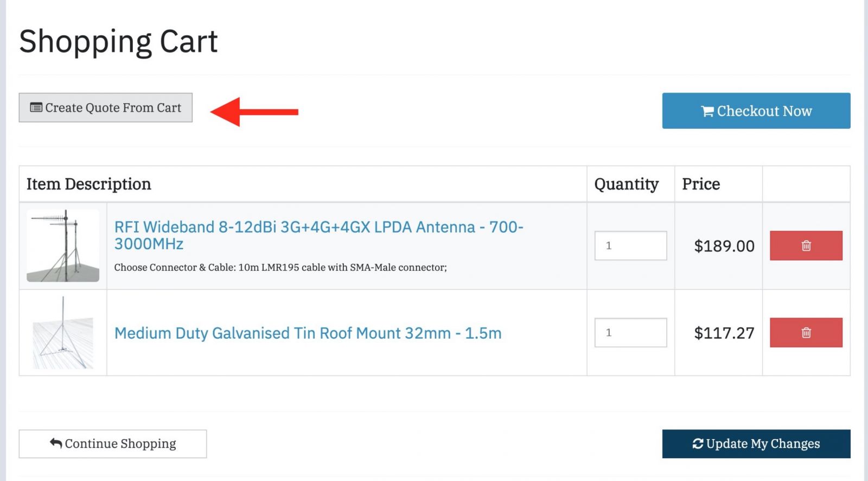Screen dimensions: 868x481
Task: Remove the Tin Roof Mount with trash icon
Action: click(806, 332)
